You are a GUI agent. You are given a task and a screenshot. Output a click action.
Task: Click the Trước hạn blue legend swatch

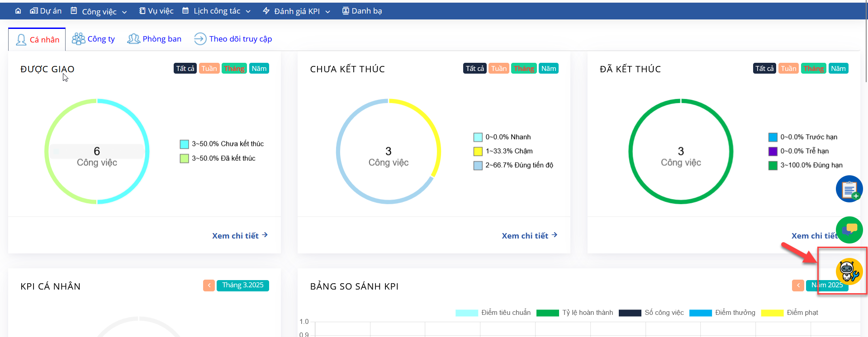[x=773, y=137]
